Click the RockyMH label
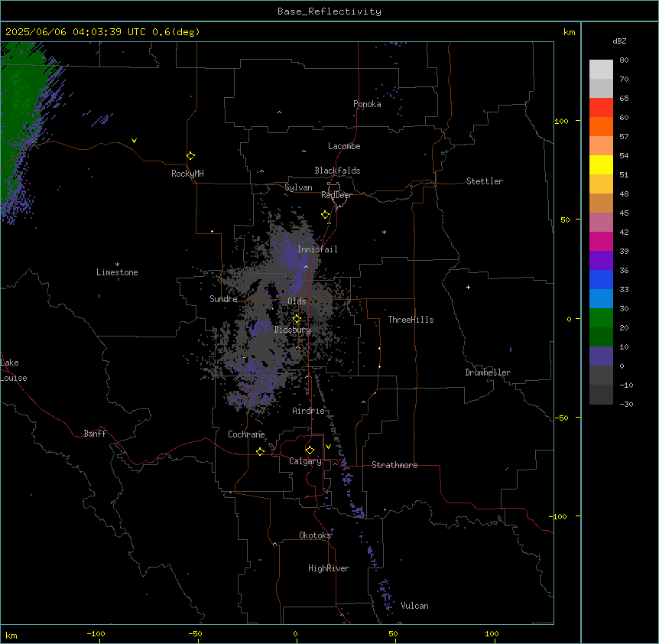 (x=187, y=174)
